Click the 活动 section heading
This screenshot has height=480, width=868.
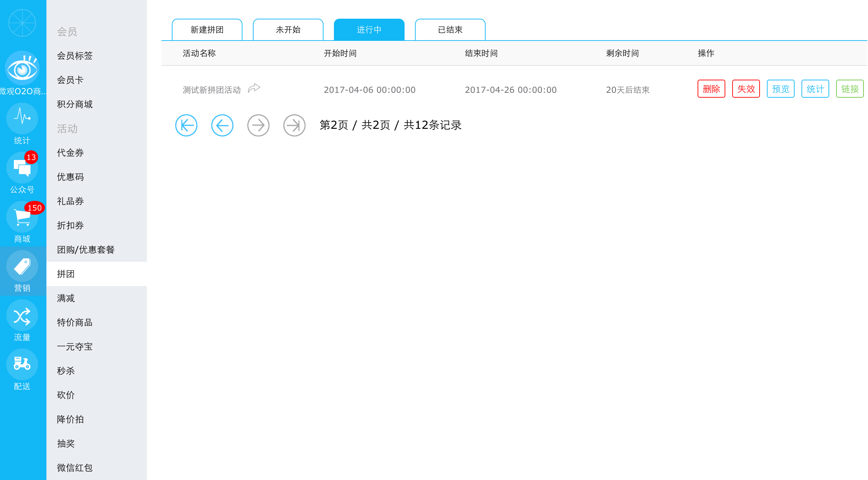point(67,129)
